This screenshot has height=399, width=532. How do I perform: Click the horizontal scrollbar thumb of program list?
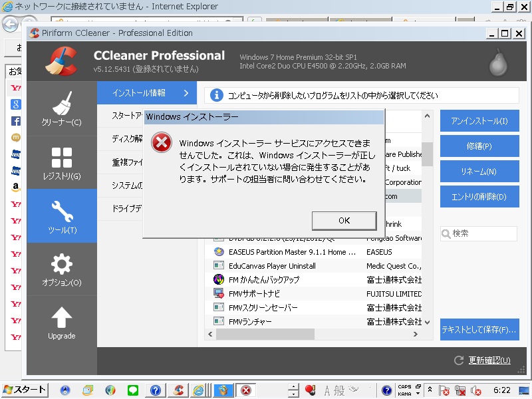coord(265,334)
